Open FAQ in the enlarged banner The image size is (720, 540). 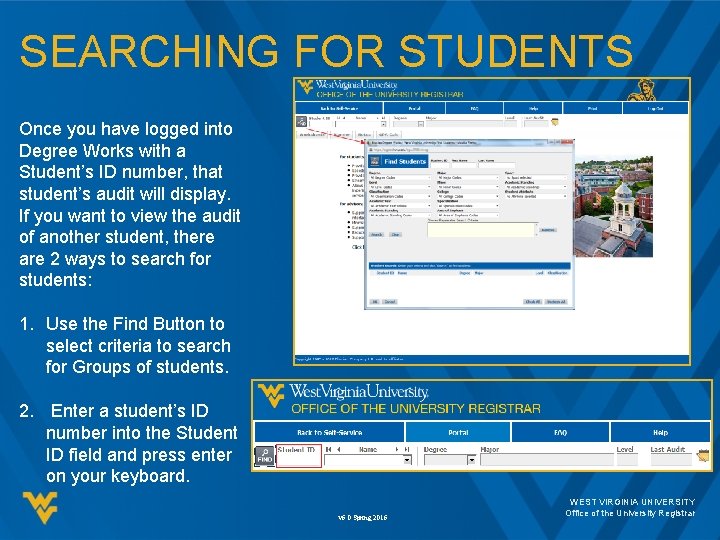(560, 432)
